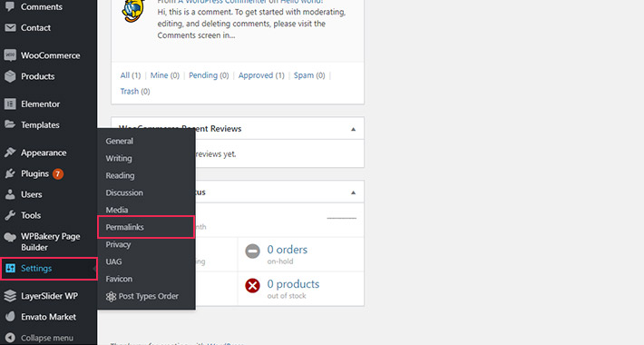Click the Templates folder icon
The width and height of the screenshot is (644, 345).
coord(10,124)
